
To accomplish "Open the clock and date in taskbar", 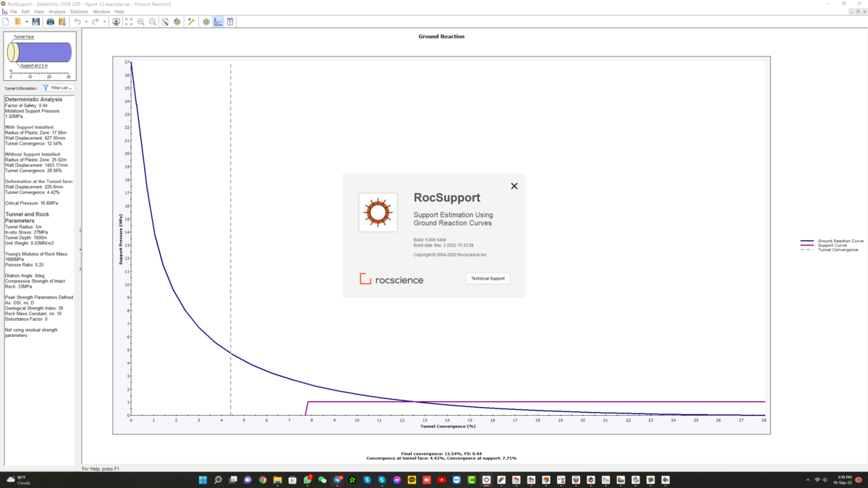I will [x=843, y=480].
